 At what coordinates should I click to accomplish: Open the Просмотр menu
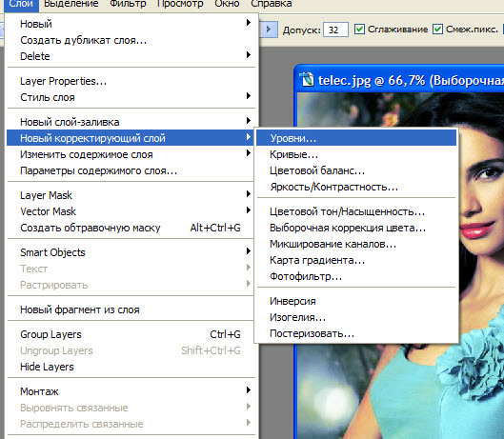pyautogui.click(x=180, y=5)
